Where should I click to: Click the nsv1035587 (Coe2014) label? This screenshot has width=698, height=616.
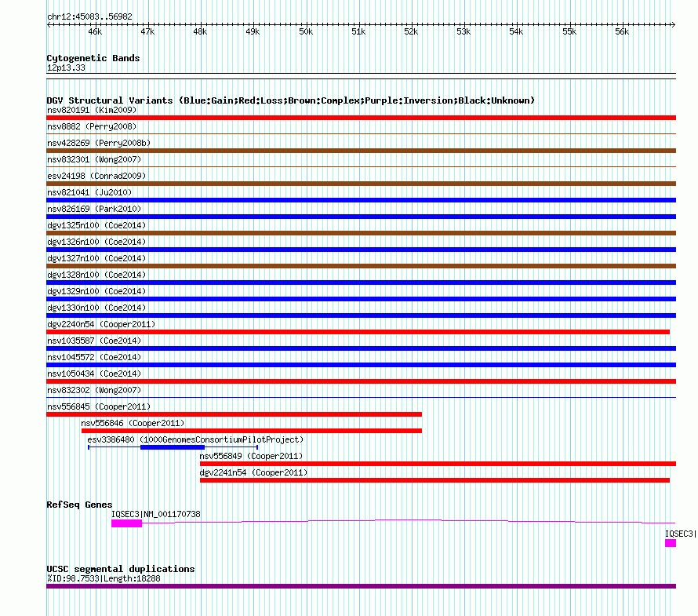tap(94, 341)
